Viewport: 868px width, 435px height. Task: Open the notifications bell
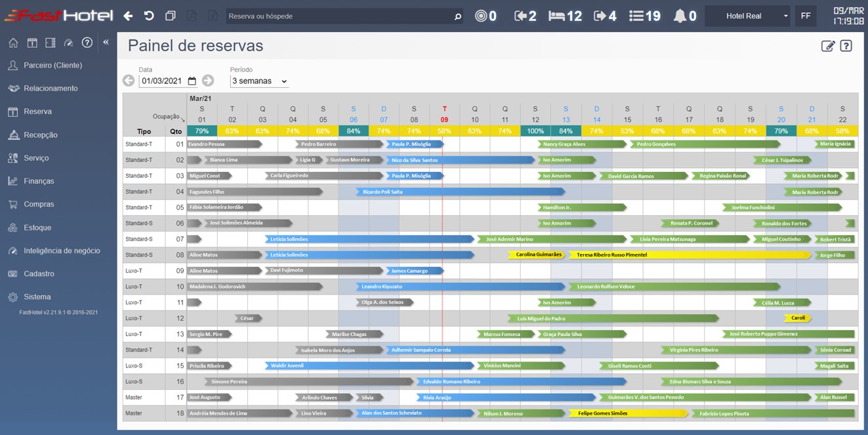(x=685, y=16)
